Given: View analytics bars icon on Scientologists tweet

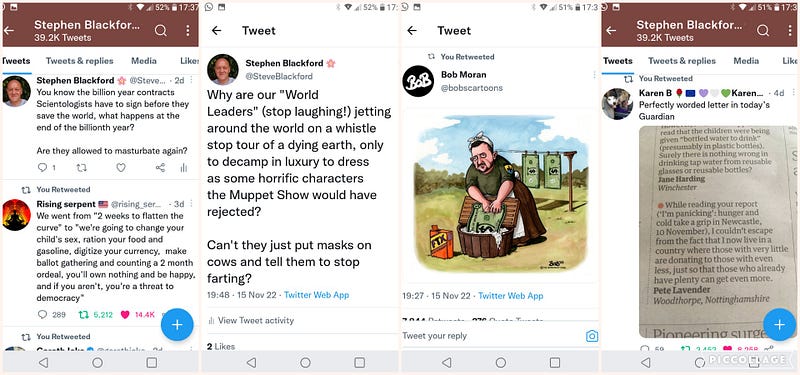Looking at the screenshot, I should [184, 167].
